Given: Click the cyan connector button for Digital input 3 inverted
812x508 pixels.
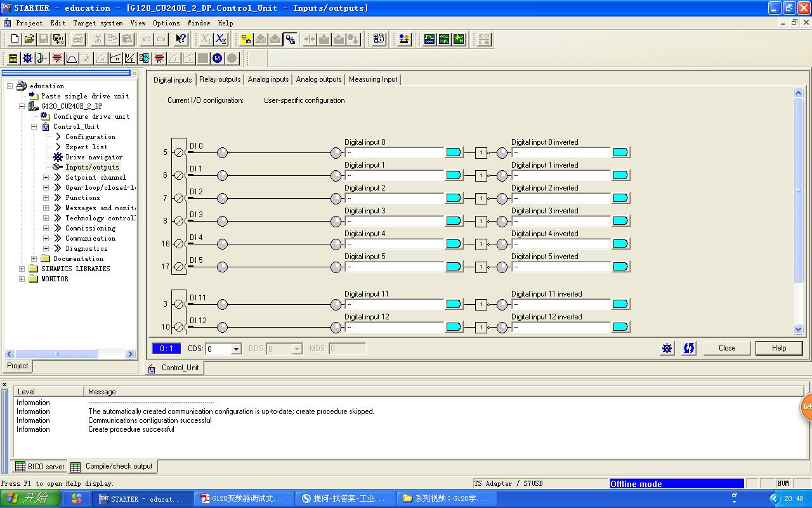Looking at the screenshot, I should pyautogui.click(x=620, y=221).
